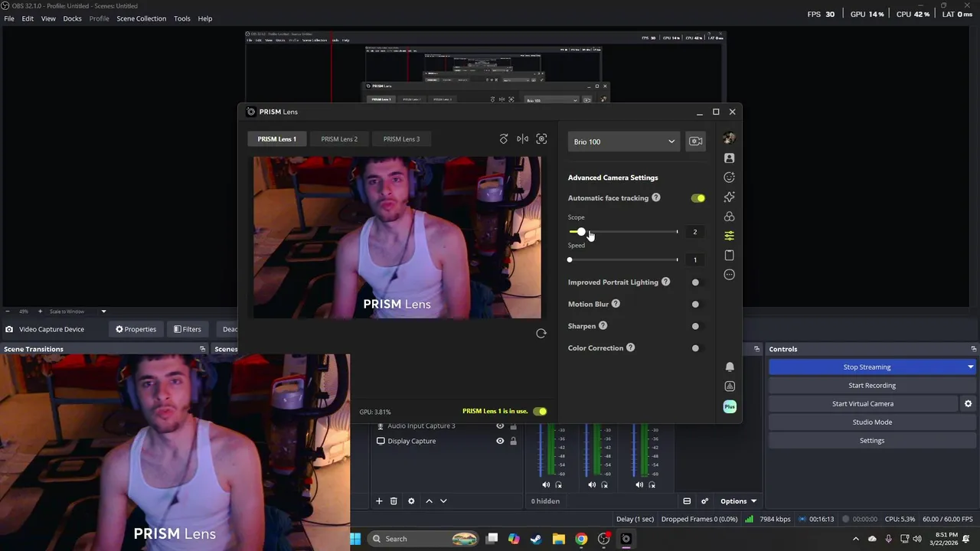The width and height of the screenshot is (980, 551).
Task: Open preview scale dropdown arrow
Action: (x=103, y=311)
